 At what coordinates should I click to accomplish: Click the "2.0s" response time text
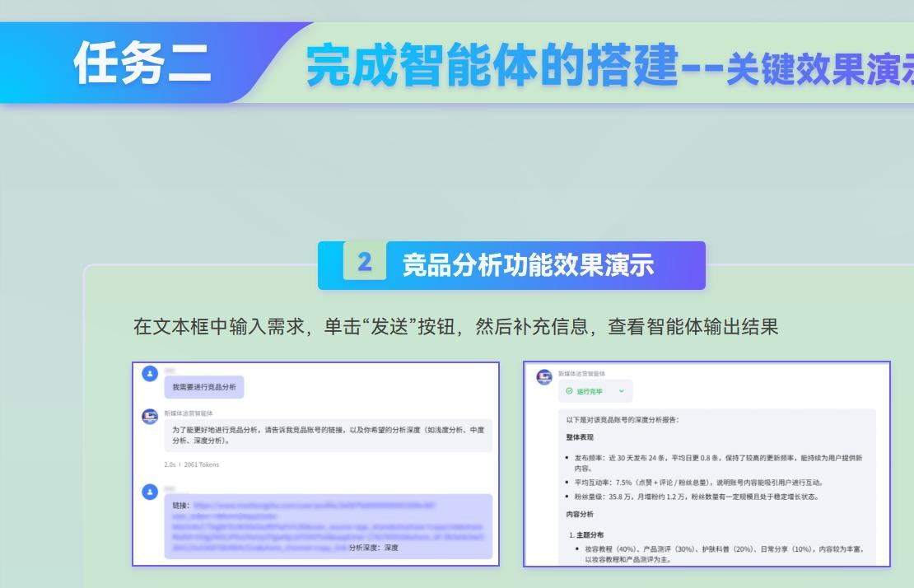[170, 464]
